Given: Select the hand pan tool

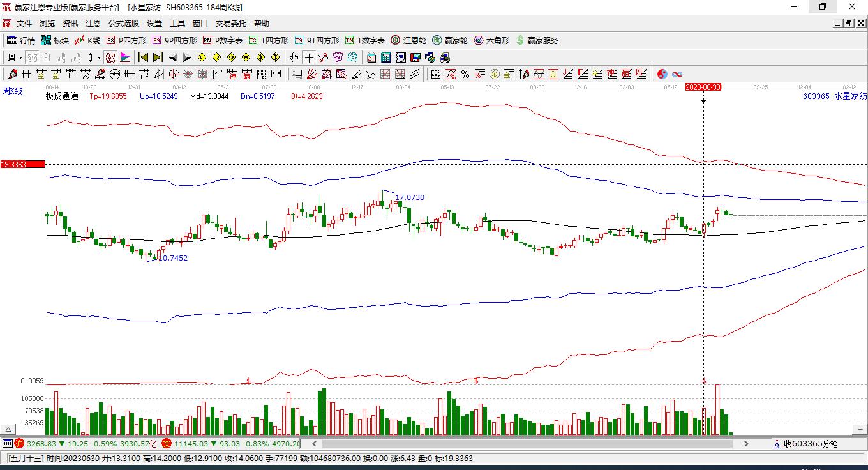Looking at the screenshot, I should pyautogui.click(x=294, y=57).
